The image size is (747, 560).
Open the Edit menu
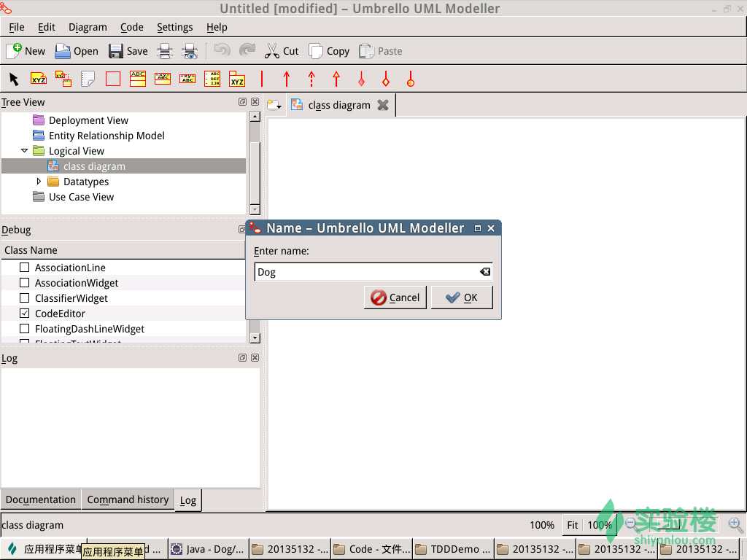46,27
